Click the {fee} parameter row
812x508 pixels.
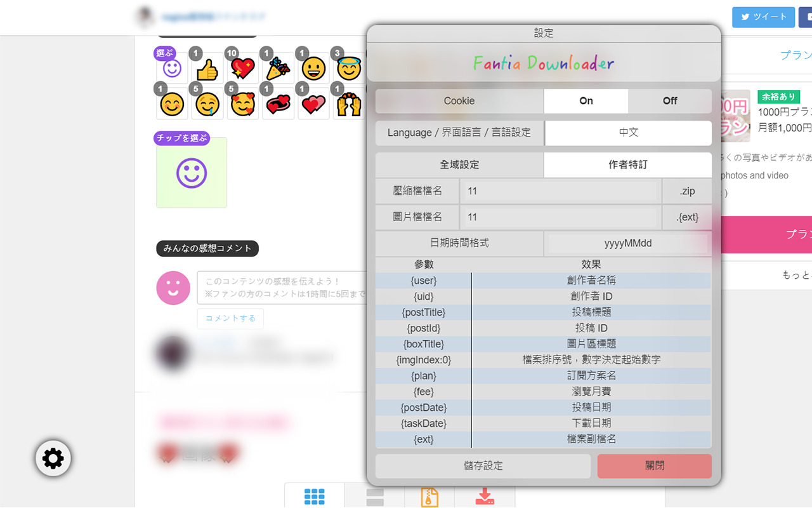[x=544, y=392]
